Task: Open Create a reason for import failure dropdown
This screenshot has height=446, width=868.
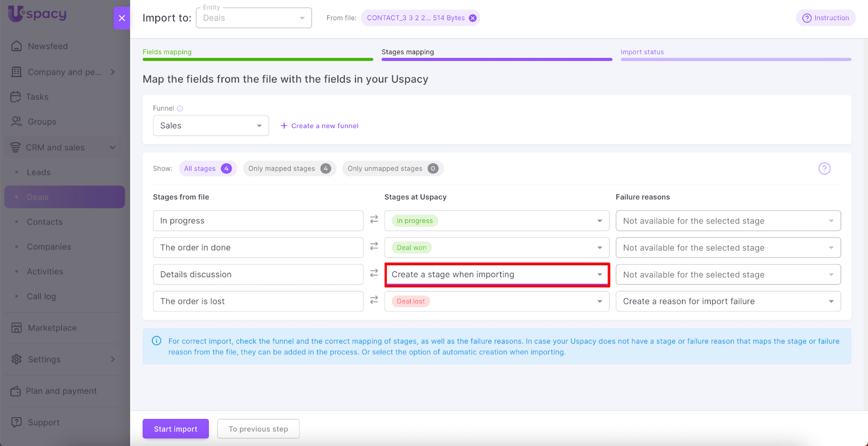Action: pyautogui.click(x=727, y=302)
